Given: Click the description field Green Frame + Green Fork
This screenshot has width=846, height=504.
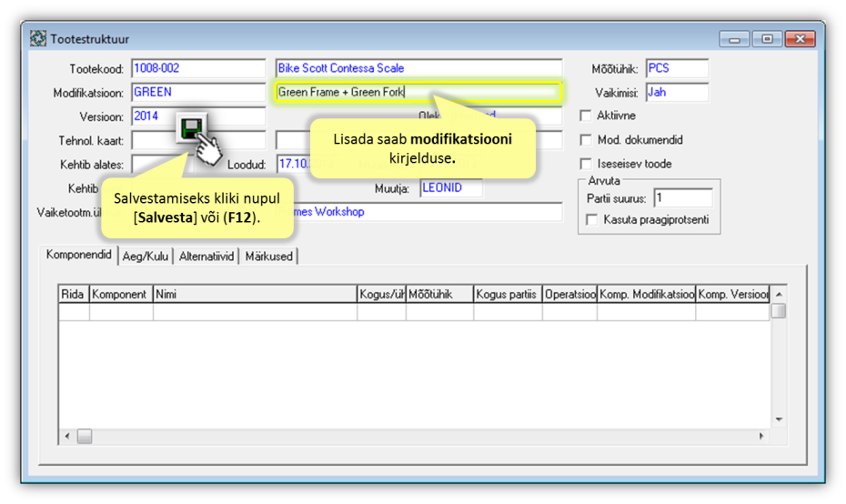Looking at the screenshot, I should [418, 92].
